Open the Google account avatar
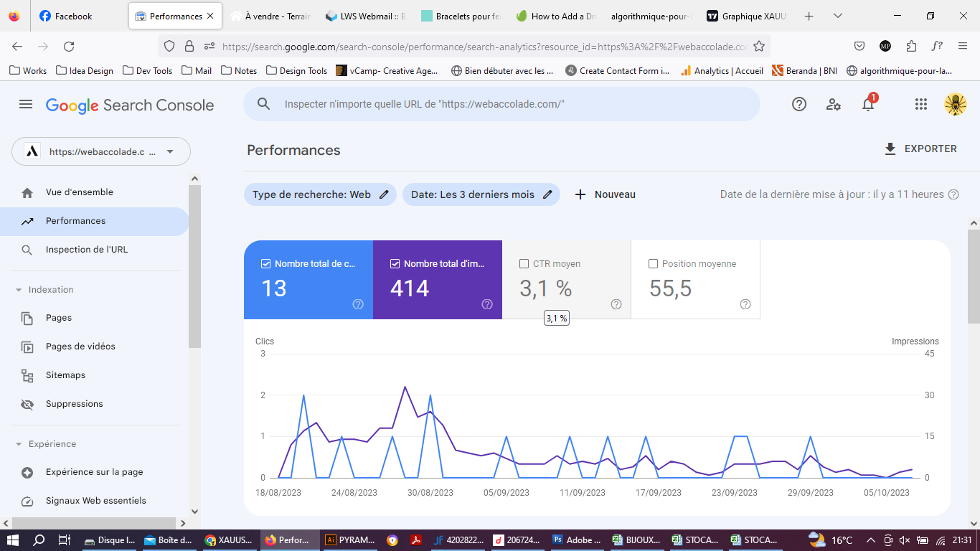Viewport: 980px width, 551px height. (956, 105)
